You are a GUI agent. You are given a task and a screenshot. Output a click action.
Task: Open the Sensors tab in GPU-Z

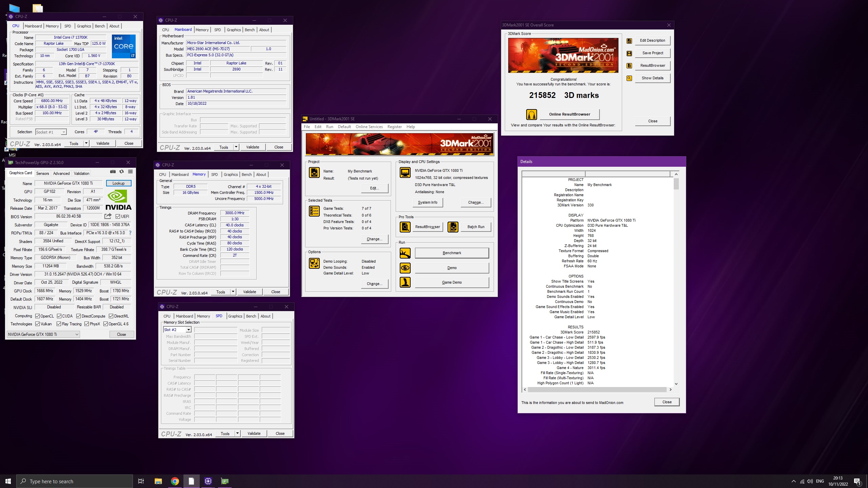[x=43, y=174]
